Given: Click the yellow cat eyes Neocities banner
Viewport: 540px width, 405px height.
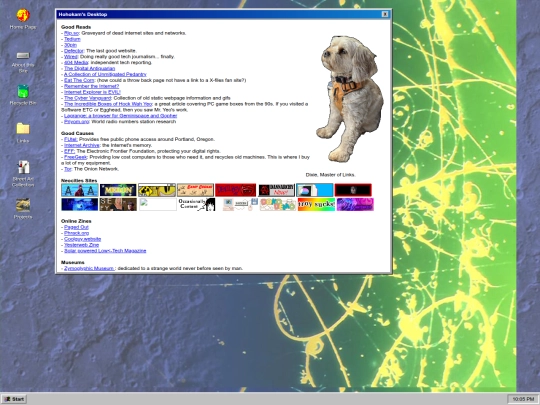Looking at the screenshot, I should pyautogui.click(x=157, y=190).
